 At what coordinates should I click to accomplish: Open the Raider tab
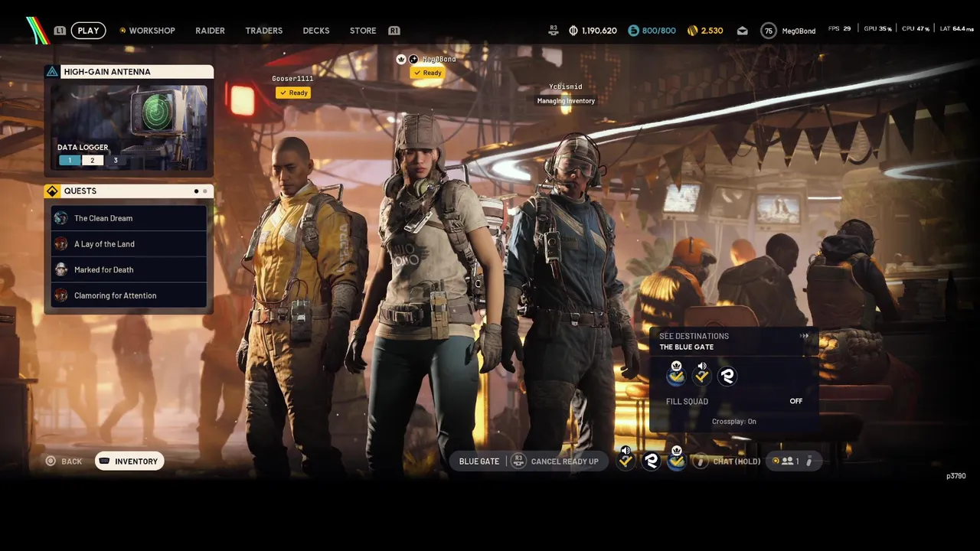[x=210, y=31]
